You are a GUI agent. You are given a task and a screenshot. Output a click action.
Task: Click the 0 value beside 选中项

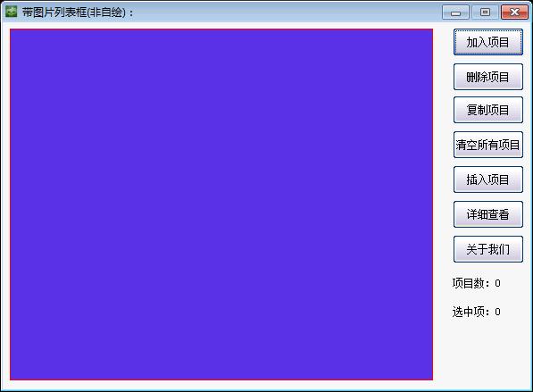coord(497,312)
